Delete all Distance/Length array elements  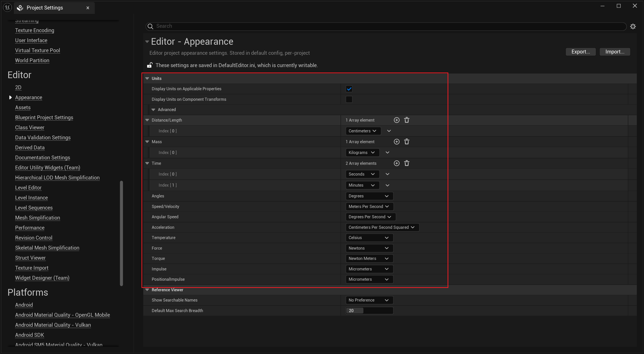[x=407, y=120]
